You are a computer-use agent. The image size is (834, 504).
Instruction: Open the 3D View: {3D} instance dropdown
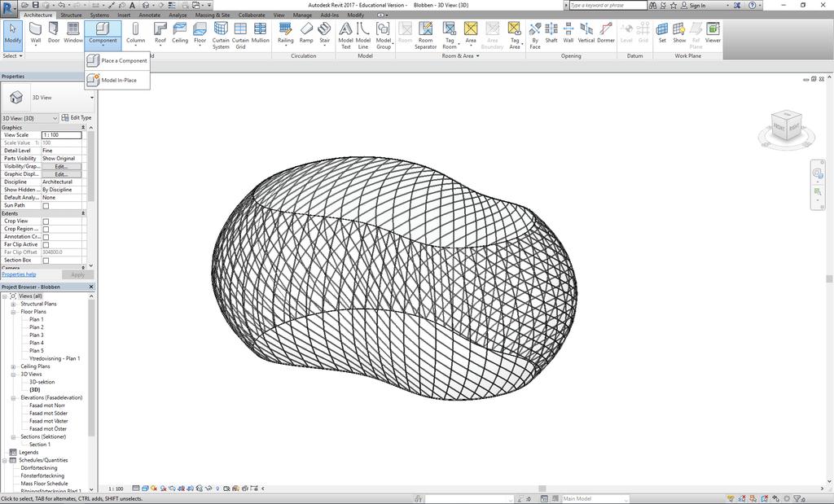coord(29,118)
